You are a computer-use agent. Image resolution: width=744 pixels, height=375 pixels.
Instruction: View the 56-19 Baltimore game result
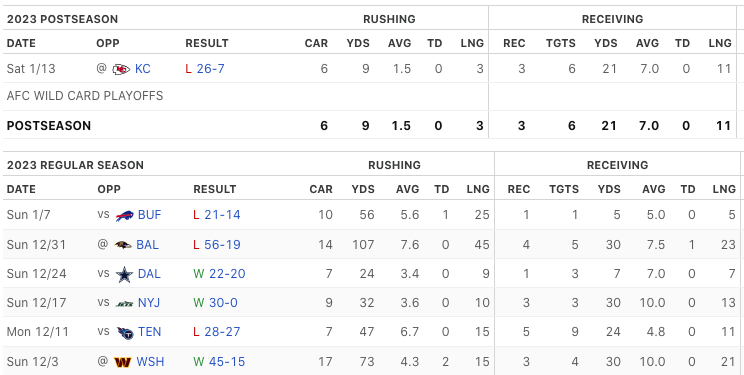[223, 245]
